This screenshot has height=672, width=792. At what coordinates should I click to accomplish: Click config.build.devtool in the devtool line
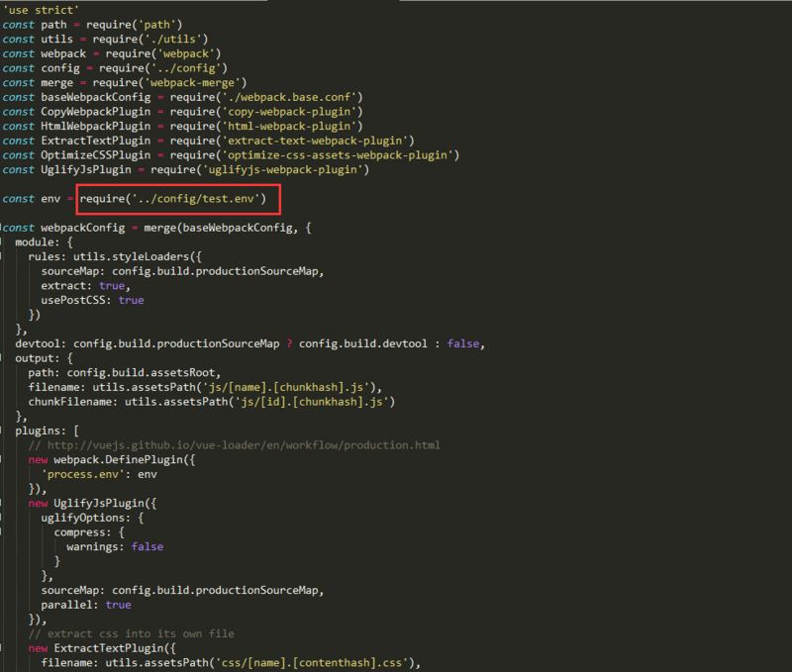click(x=362, y=343)
